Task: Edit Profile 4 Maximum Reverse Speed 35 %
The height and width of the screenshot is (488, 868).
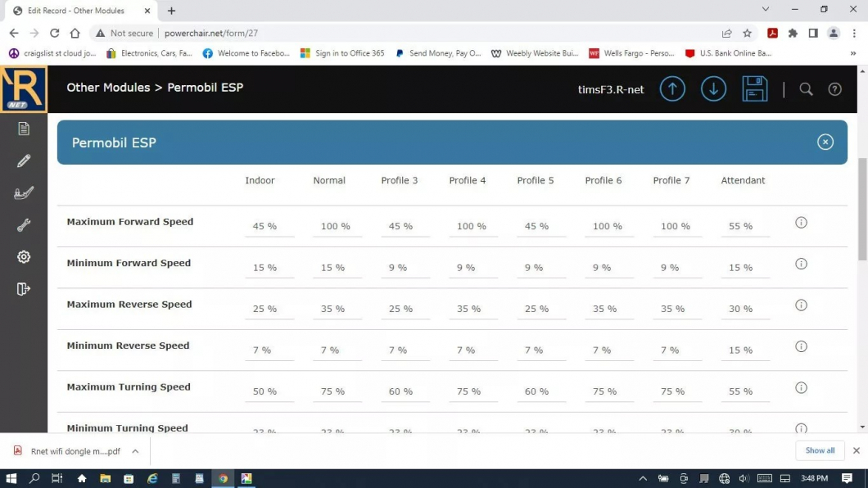Action: click(473, 309)
